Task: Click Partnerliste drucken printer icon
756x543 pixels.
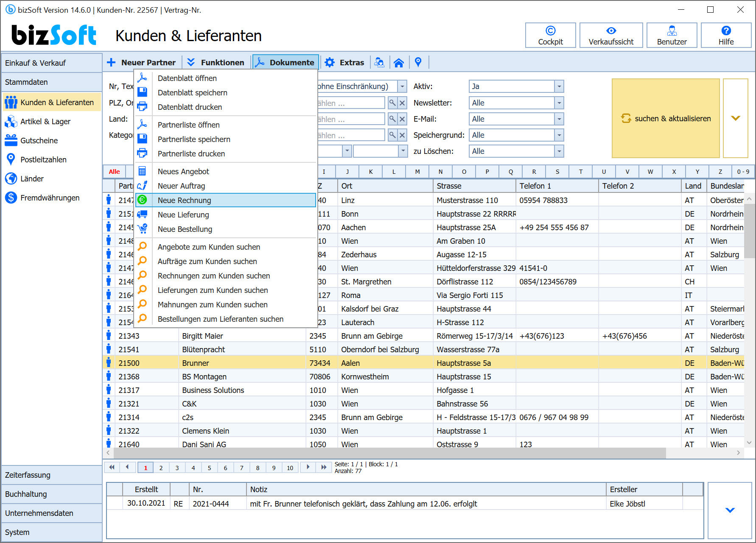Action: [143, 153]
